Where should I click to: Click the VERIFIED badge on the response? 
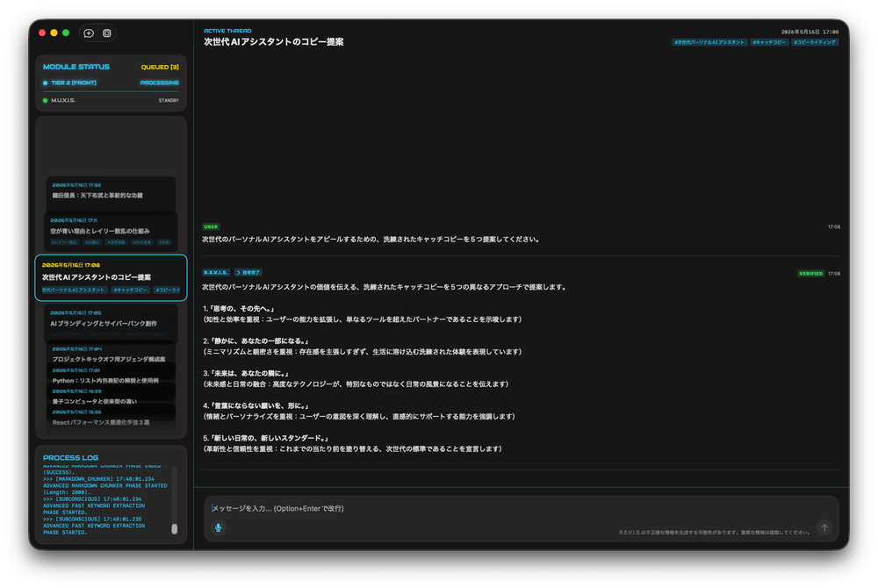coord(810,274)
